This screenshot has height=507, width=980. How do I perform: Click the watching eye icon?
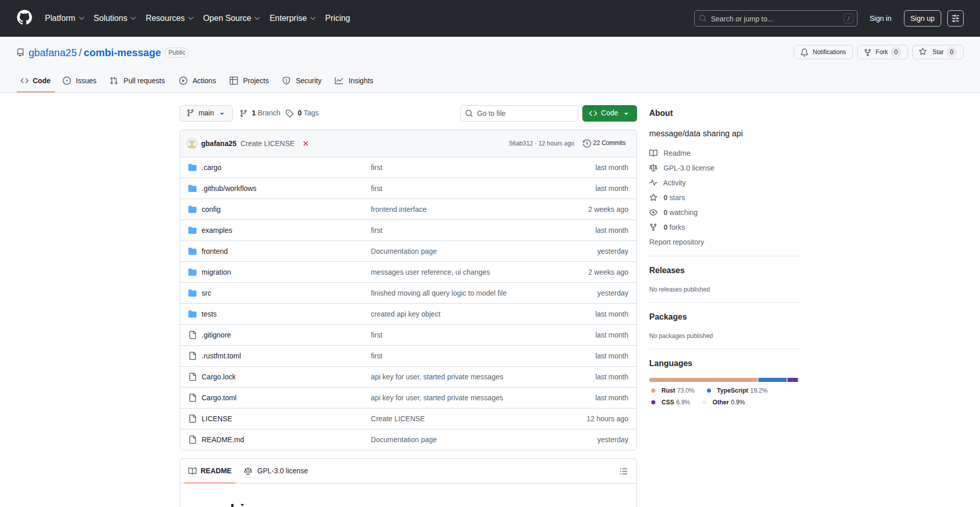tap(653, 212)
